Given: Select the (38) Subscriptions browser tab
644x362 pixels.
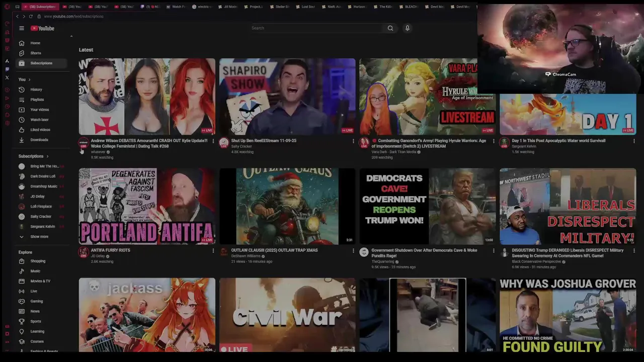Looking at the screenshot, I should coord(40,7).
